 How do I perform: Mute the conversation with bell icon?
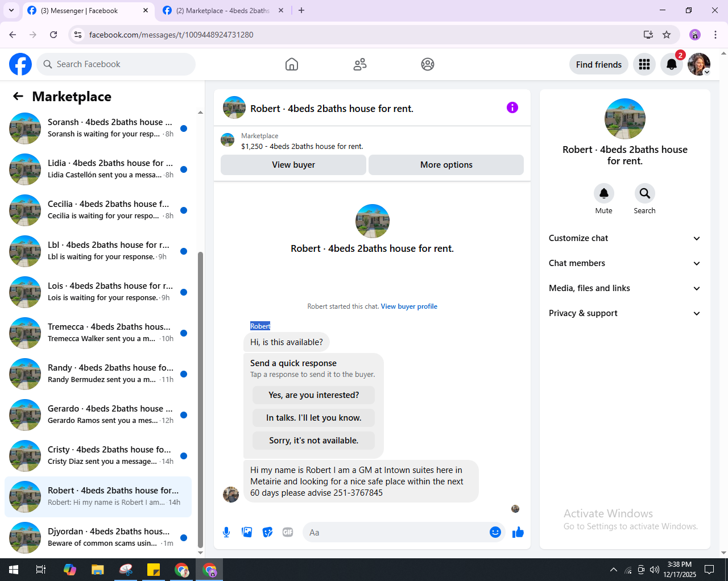point(604,193)
